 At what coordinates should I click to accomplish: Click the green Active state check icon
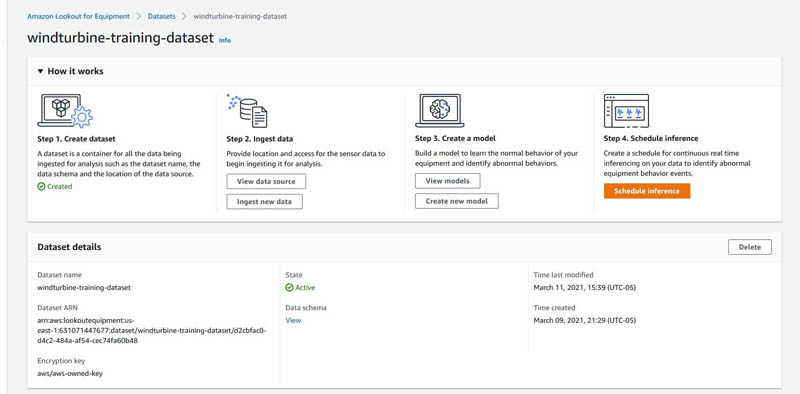point(289,288)
